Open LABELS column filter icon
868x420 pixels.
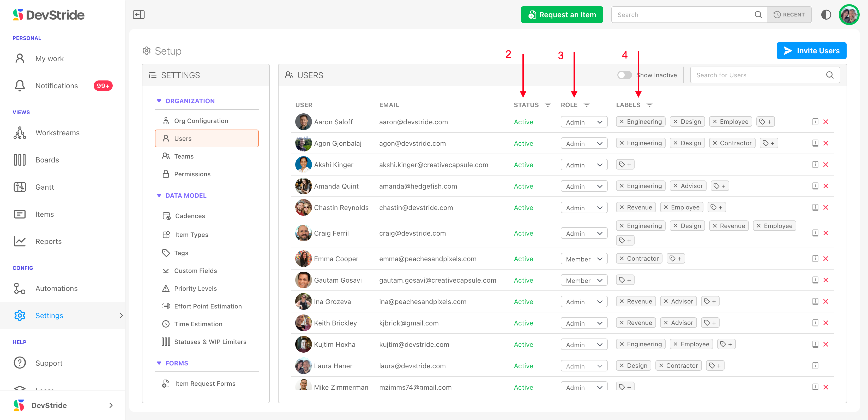click(649, 105)
